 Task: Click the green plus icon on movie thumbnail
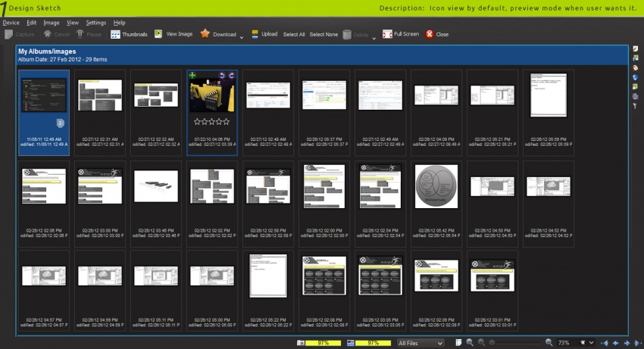coord(192,75)
